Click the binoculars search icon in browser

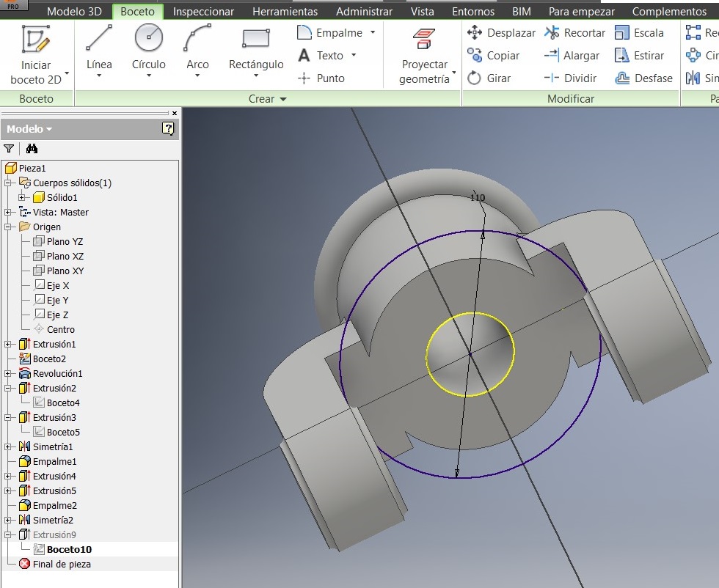32,149
